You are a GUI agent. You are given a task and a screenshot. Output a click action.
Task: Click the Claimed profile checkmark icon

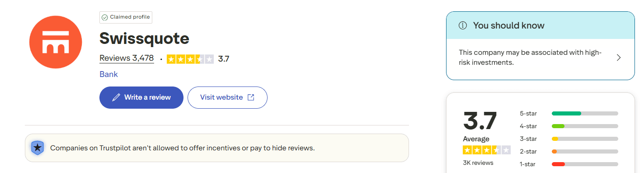point(105,17)
